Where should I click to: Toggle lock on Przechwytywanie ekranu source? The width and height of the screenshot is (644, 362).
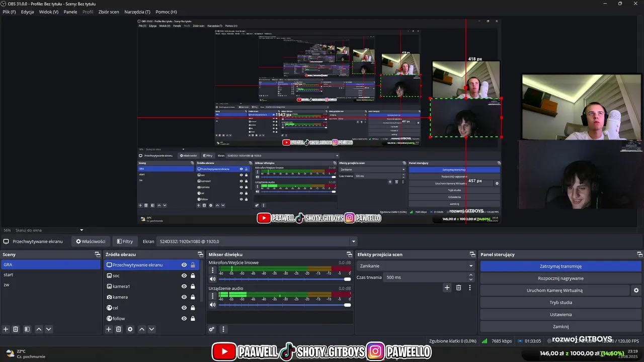pyautogui.click(x=193, y=265)
